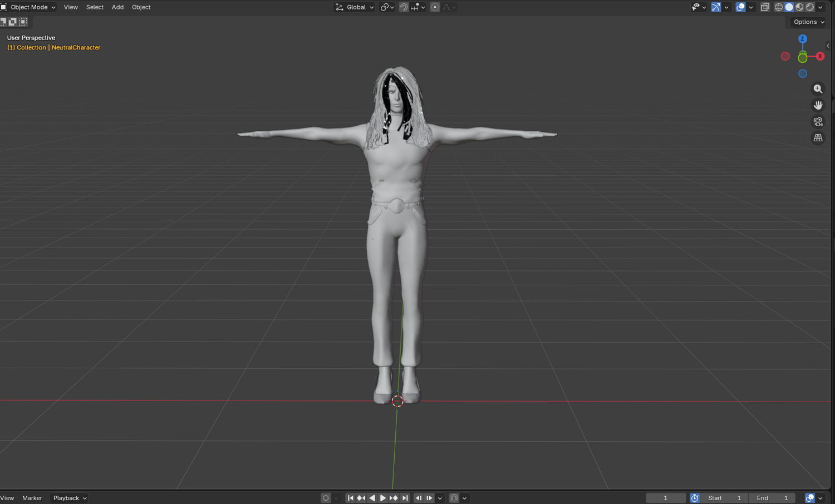Click the zoom view magnifier icon
This screenshot has height=504, width=835.
[818, 89]
